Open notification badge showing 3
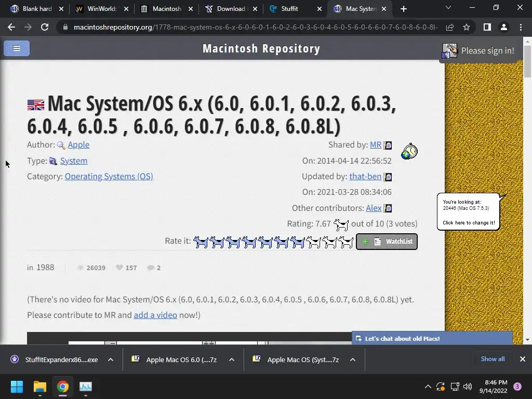This screenshot has width=532, height=399. (517, 387)
